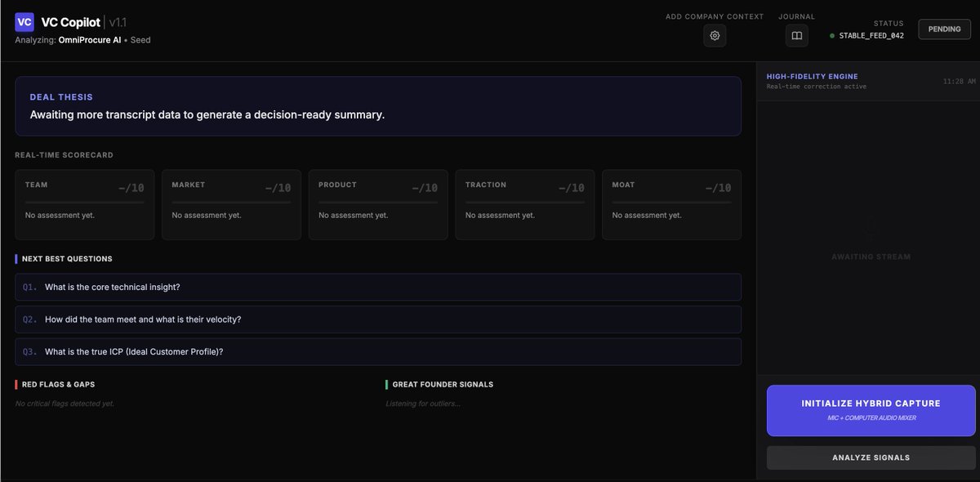Click the OmniProcure AI company name
This screenshot has height=482, width=980.
[x=91, y=40]
